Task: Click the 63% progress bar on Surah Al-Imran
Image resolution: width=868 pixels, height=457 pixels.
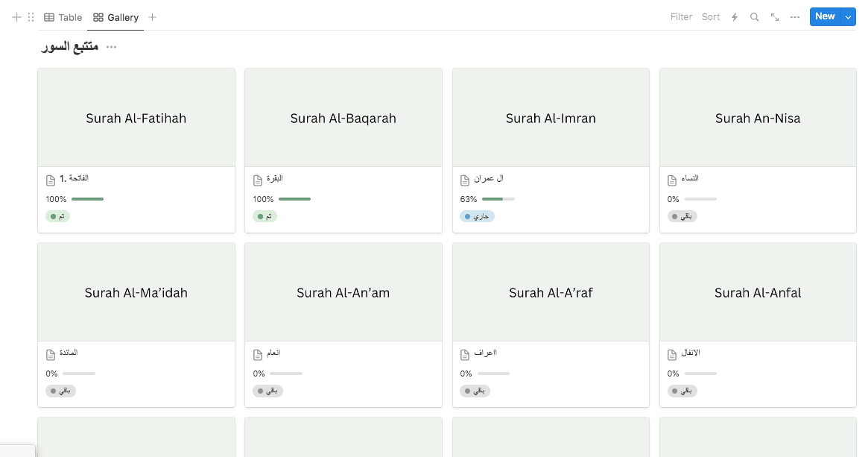Action: click(x=498, y=199)
